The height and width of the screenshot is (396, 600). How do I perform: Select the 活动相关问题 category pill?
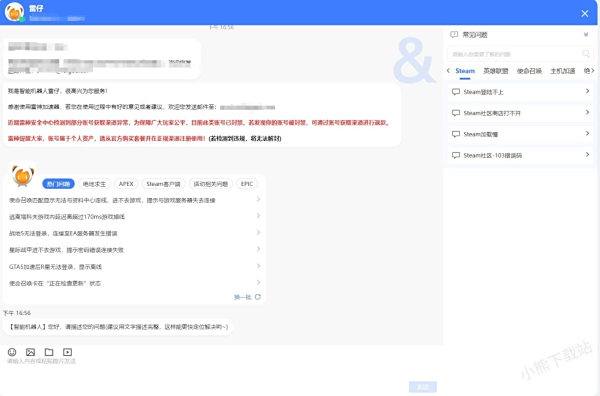coord(210,184)
